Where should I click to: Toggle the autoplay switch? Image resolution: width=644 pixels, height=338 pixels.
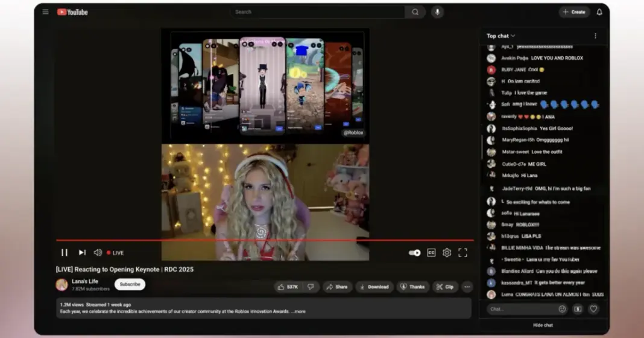point(414,253)
